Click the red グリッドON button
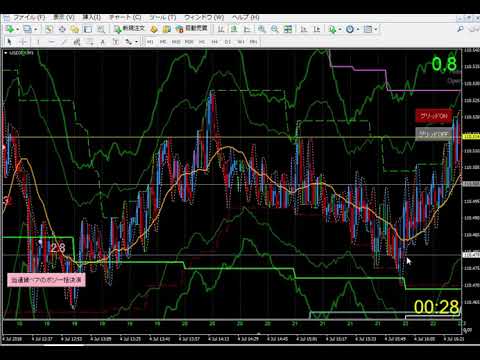 (x=433, y=116)
